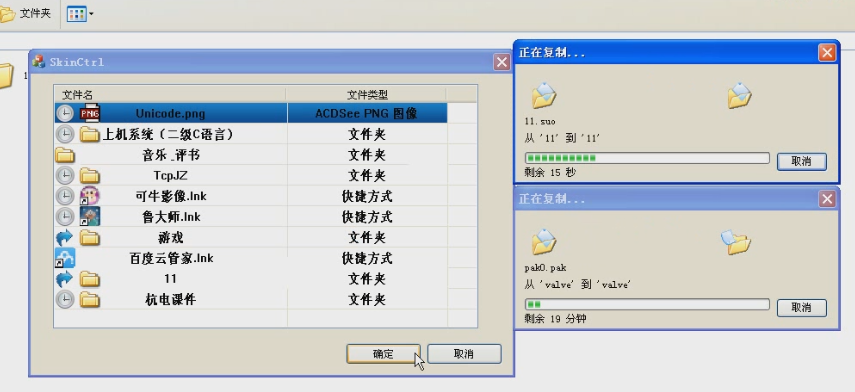
Task: Close the 11.suo 正在复制 dialog
Action: point(827,53)
